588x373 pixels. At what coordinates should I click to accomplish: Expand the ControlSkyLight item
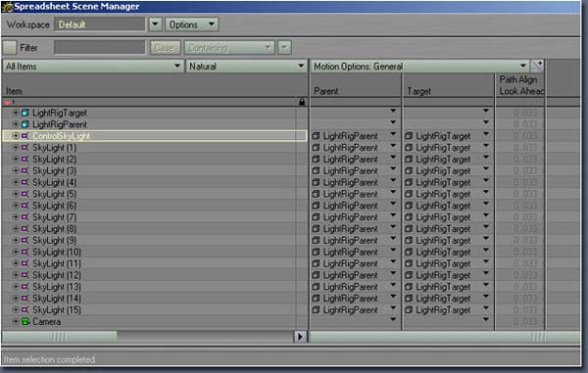[x=16, y=135]
